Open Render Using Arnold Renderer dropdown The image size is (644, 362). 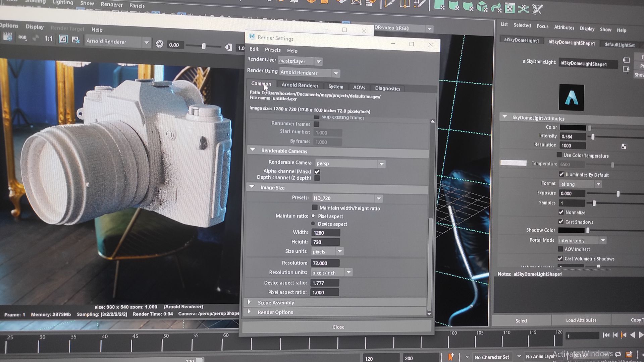310,73
